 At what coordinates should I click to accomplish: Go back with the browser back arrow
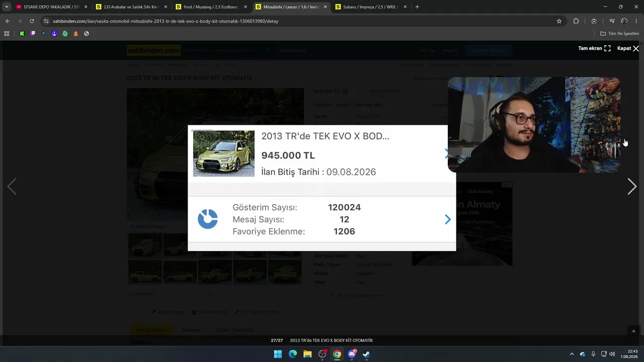click(x=8, y=21)
